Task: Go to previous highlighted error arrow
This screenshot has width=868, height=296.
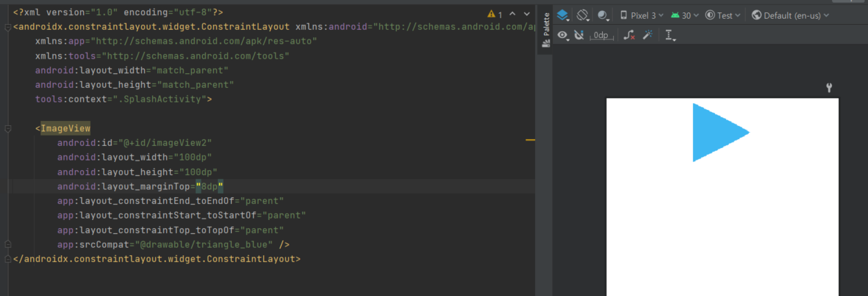Action: (513, 14)
